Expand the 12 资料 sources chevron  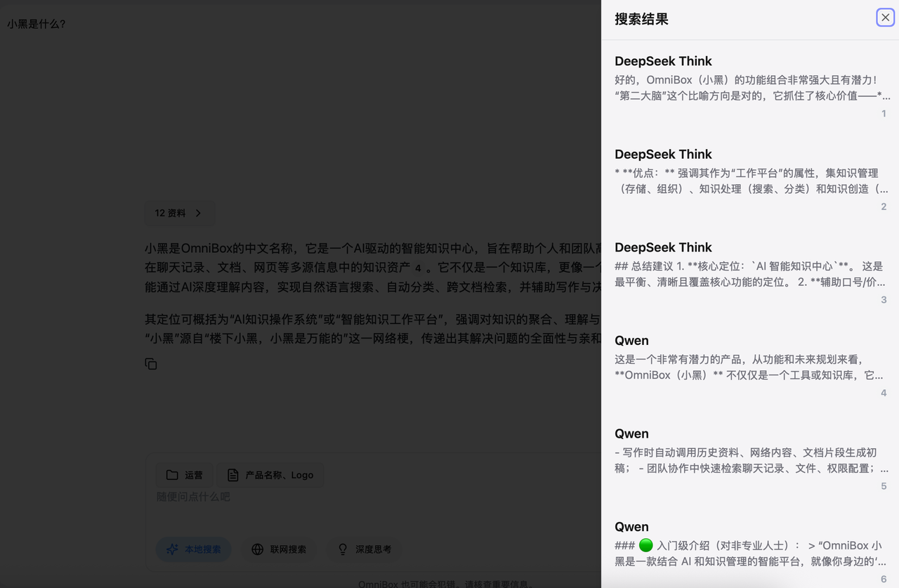198,213
